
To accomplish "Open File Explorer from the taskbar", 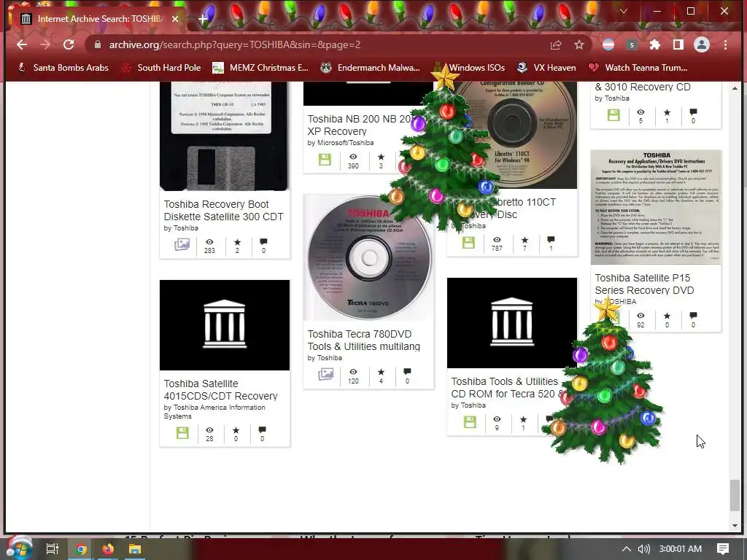I will (135, 548).
